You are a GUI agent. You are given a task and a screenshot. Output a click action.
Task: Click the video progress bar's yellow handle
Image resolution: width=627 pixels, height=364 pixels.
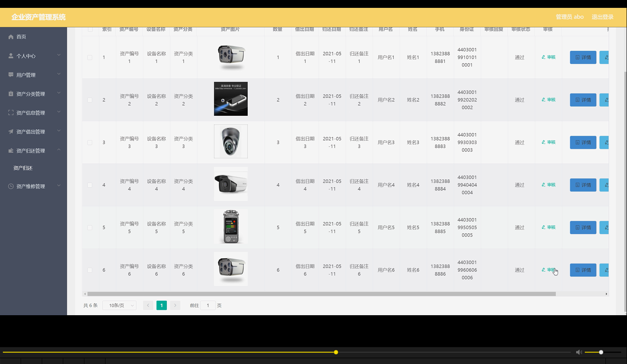coord(336,352)
